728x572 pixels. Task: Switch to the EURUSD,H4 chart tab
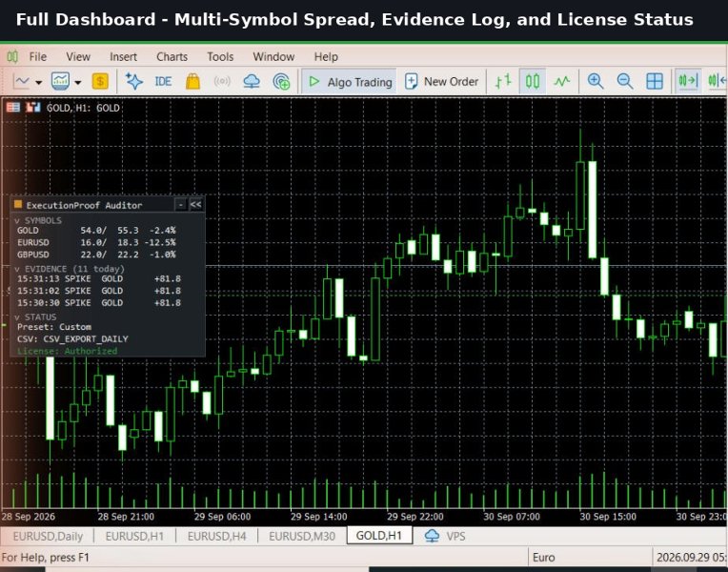click(x=216, y=536)
